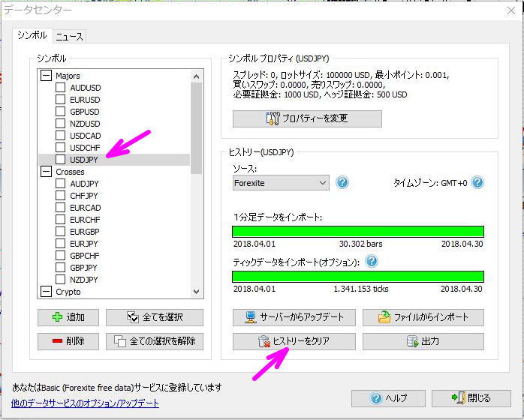Check the EURJPY checkbox
This screenshot has height=420, width=524.
point(61,244)
